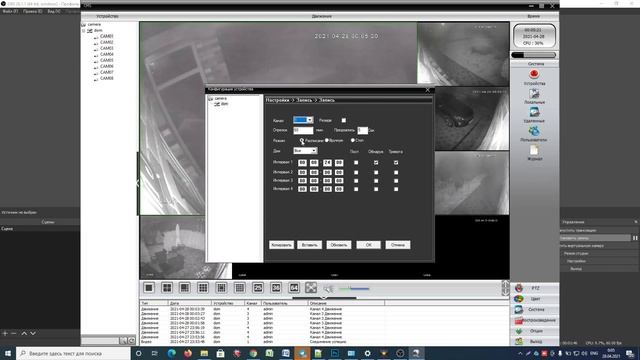Viewport: 640px width, 360px height.
Task: Switch to single-camera view layout
Action: coord(149,288)
